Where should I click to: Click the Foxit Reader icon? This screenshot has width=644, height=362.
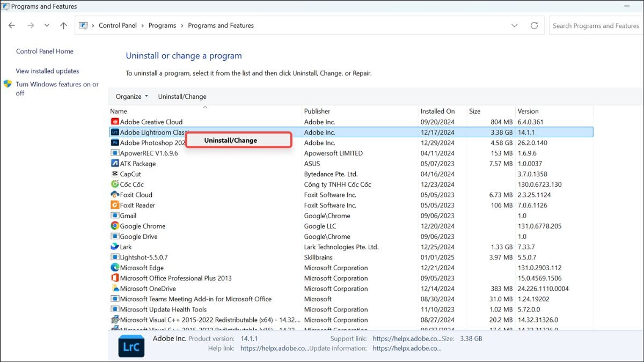click(115, 205)
